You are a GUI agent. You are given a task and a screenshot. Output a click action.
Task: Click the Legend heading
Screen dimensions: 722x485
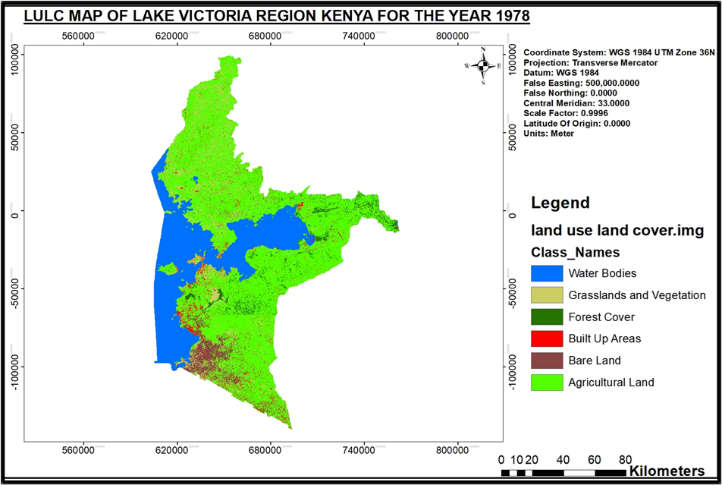560,203
